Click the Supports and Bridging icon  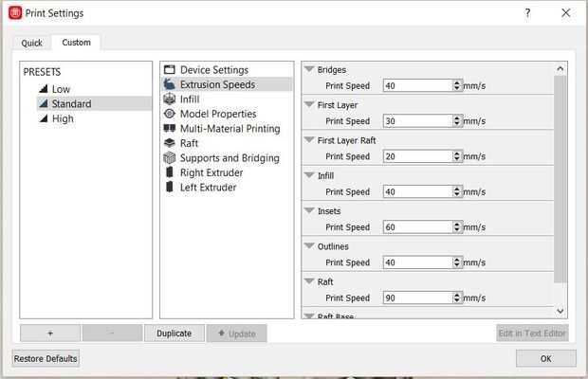(x=170, y=158)
